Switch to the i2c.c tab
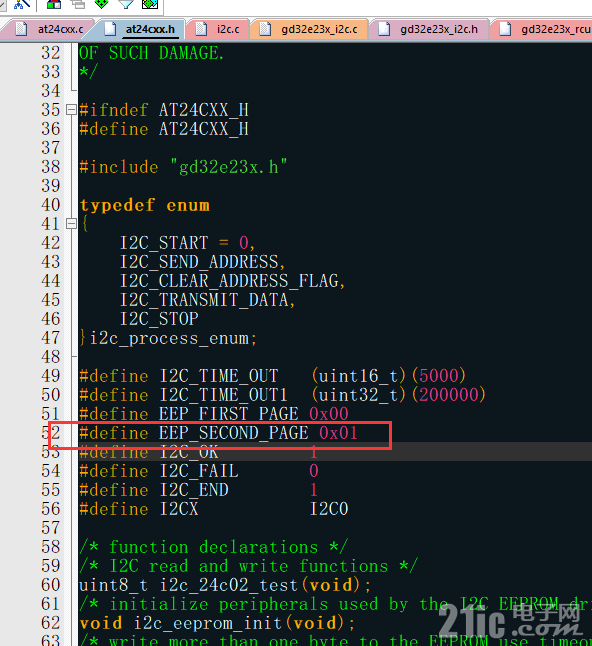 pyautogui.click(x=228, y=29)
